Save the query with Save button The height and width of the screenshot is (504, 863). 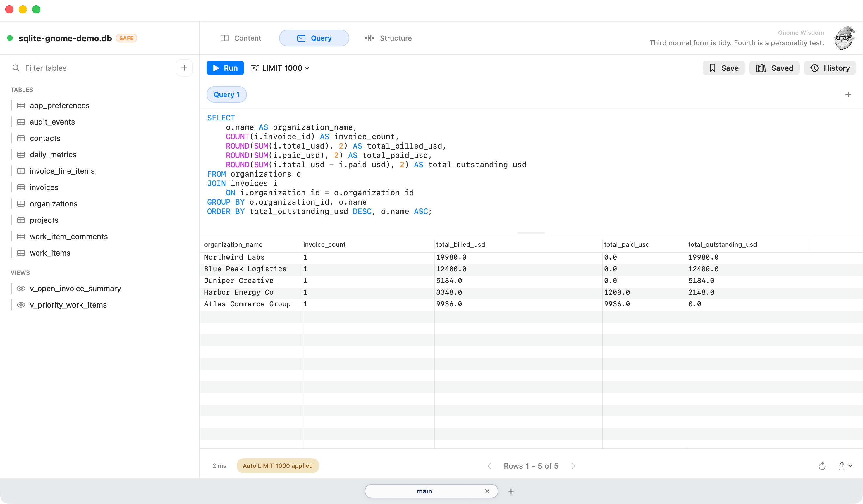(x=723, y=68)
